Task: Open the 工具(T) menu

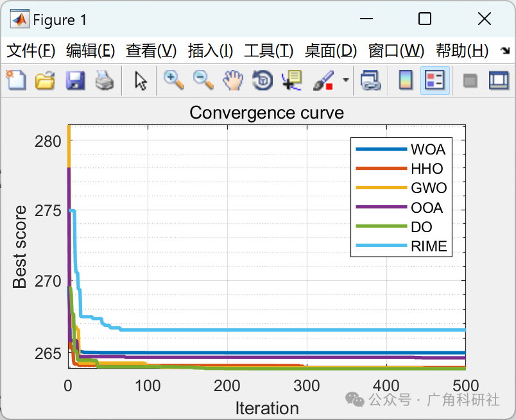Action: pos(268,51)
